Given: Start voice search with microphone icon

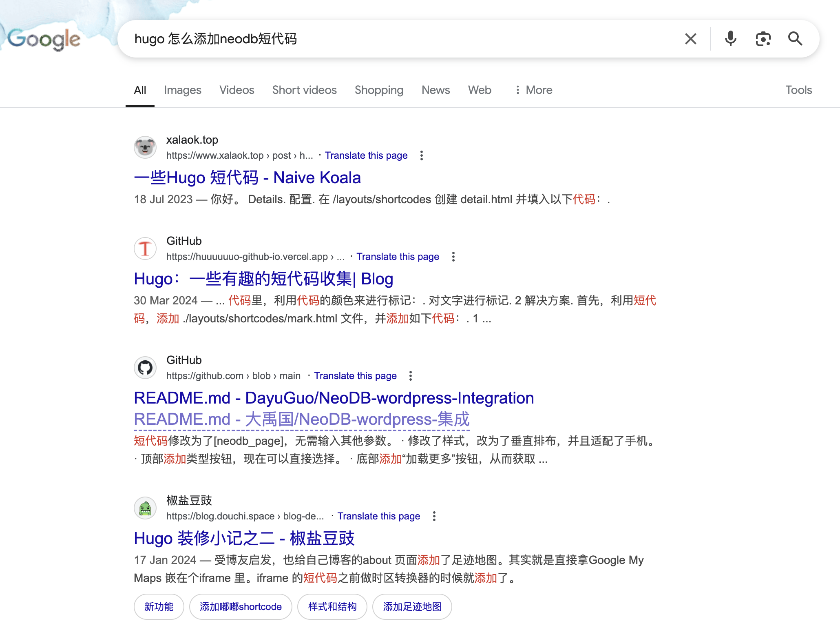Looking at the screenshot, I should 730,39.
